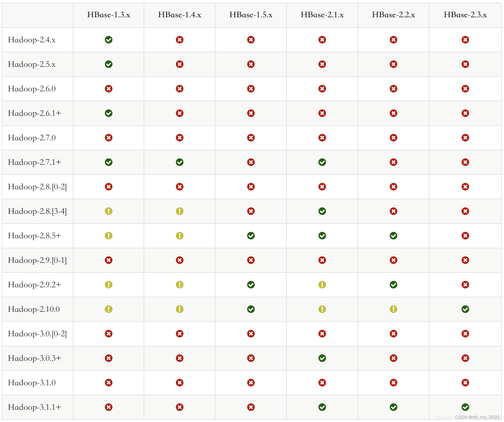Select the Hadoop-2.6.1+ row label
The width and height of the screenshot is (504, 422).
click(x=35, y=113)
